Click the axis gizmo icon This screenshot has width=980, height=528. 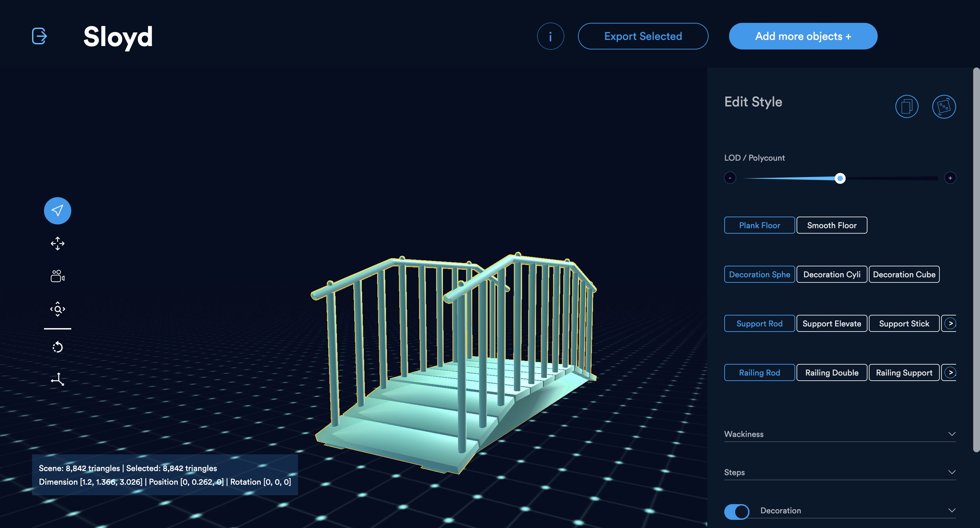coord(57,380)
